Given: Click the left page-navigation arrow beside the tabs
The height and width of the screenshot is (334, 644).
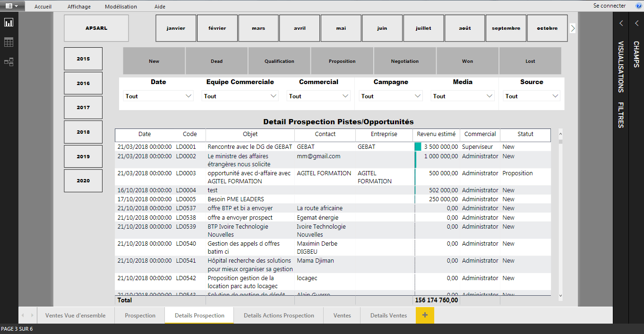Looking at the screenshot, I should coord(23,315).
